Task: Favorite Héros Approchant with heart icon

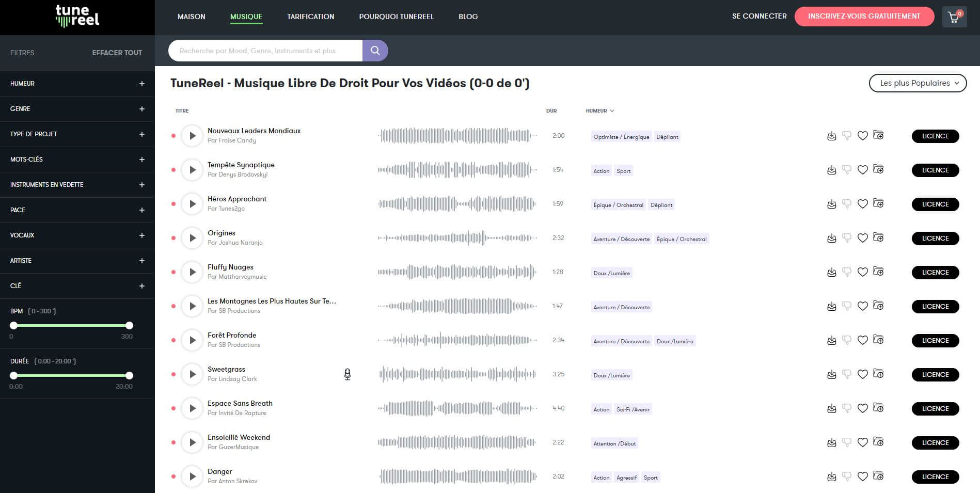Action: (x=862, y=204)
